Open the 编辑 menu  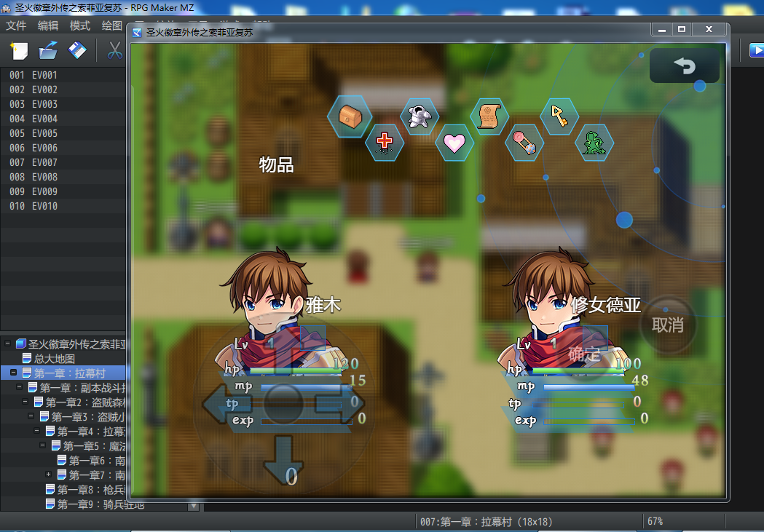click(48, 25)
